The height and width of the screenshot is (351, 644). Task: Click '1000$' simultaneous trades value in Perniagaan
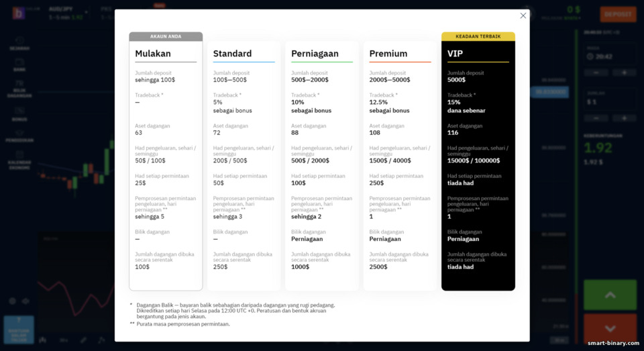(x=300, y=267)
